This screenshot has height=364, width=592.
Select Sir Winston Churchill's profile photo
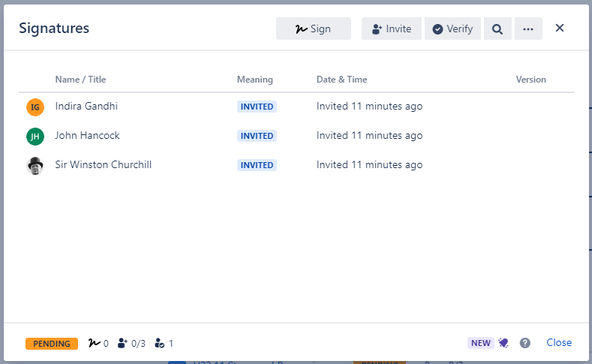[35, 165]
